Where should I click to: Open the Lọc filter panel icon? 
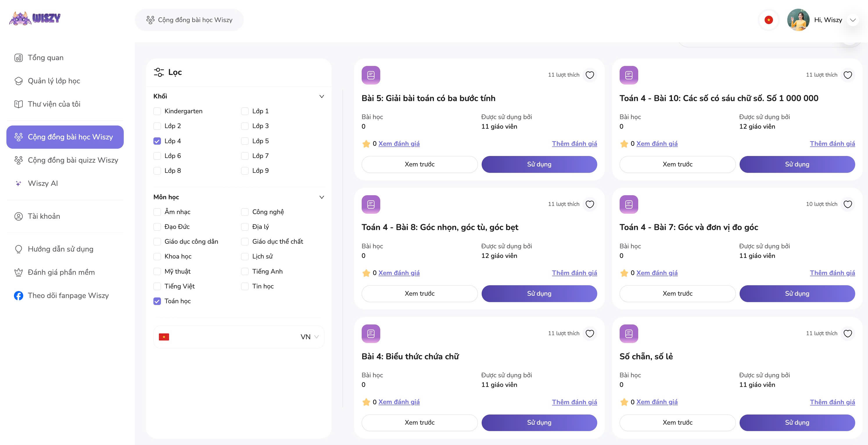[x=158, y=72]
